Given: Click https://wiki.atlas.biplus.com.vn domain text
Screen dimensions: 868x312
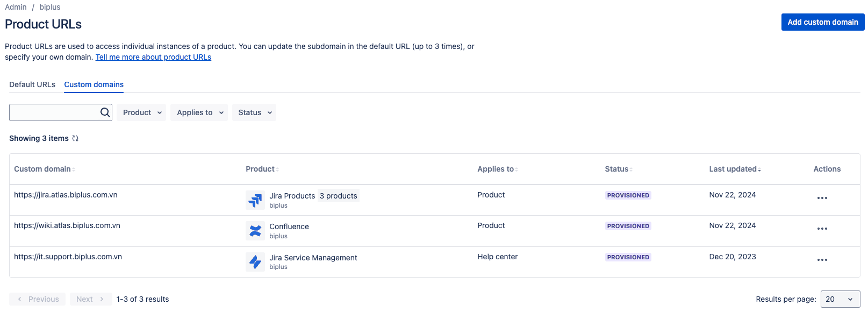Looking at the screenshot, I should [67, 225].
